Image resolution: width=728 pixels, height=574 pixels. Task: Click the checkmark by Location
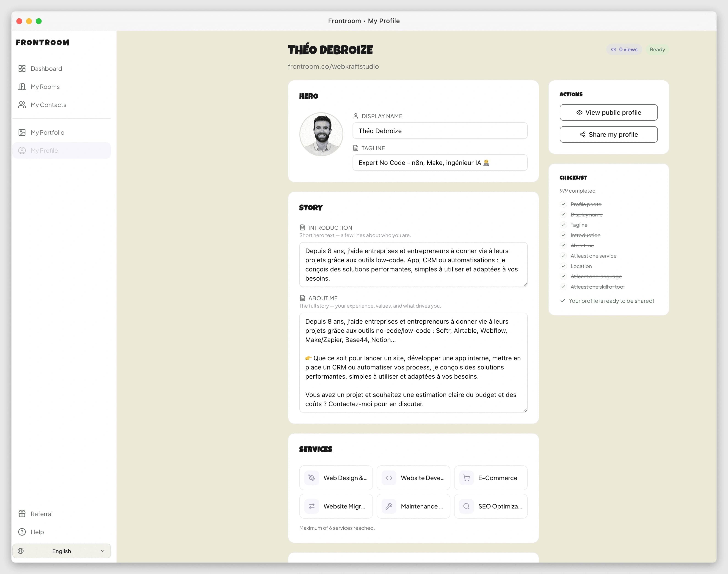(x=564, y=266)
